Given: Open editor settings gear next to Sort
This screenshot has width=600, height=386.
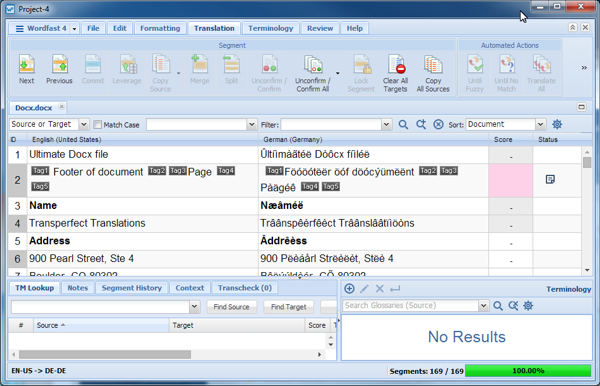Looking at the screenshot, I should 557,124.
